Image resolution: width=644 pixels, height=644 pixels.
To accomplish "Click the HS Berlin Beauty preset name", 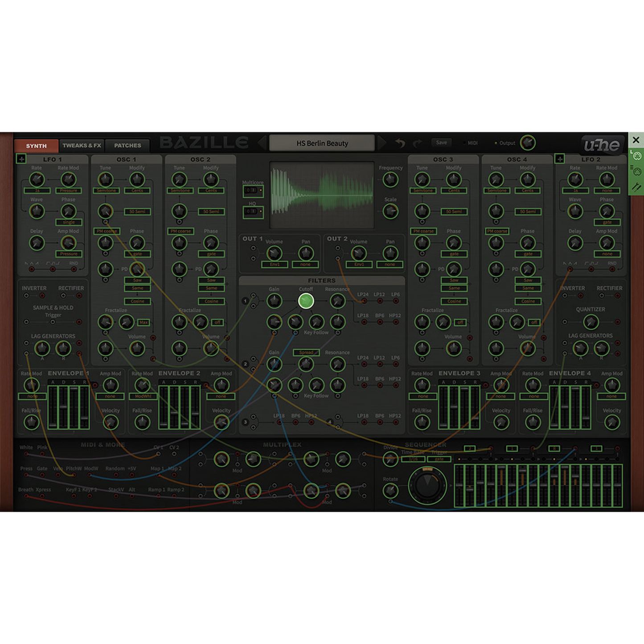I will coord(322,143).
